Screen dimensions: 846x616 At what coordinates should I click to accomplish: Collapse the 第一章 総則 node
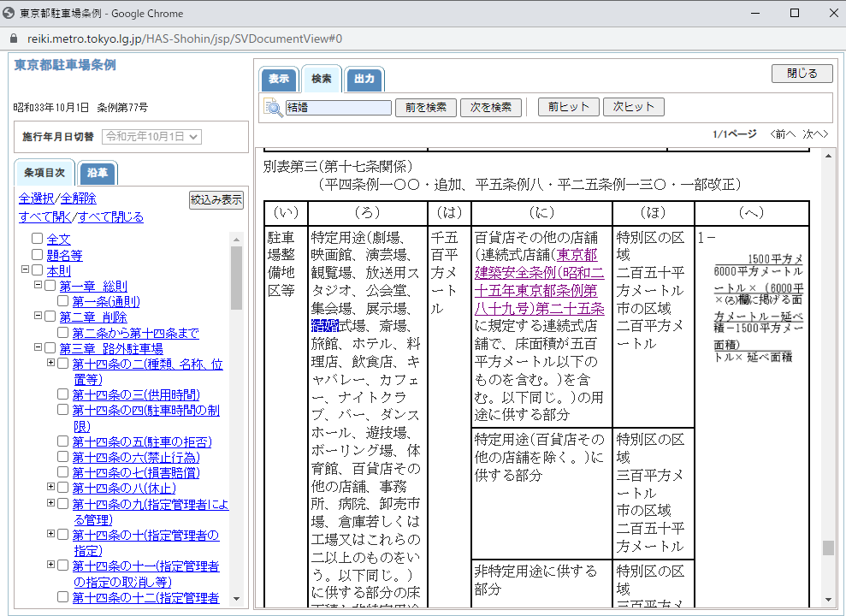38,284
